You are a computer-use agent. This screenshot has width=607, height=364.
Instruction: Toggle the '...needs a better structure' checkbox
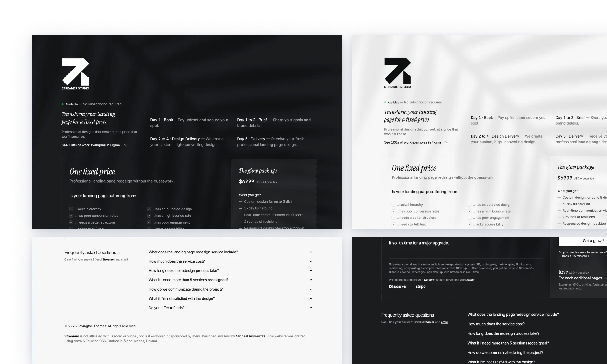tap(71, 222)
